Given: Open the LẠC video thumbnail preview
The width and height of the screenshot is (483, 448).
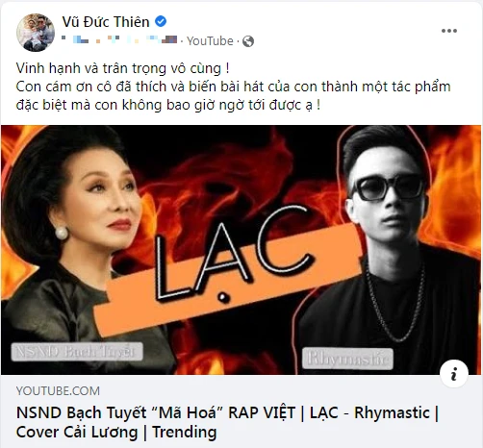Looking at the screenshot, I should click(x=241, y=250).
